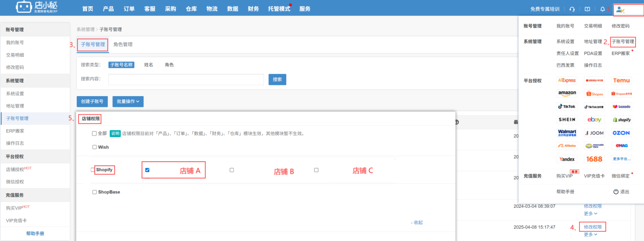This screenshot has height=241, width=644.
Task: Open the TikTok platform authorization logo
Action: point(567,107)
